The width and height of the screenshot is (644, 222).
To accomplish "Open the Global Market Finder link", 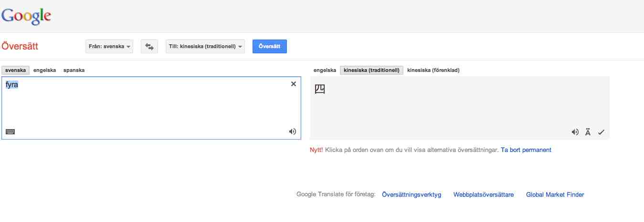I will [x=555, y=194].
